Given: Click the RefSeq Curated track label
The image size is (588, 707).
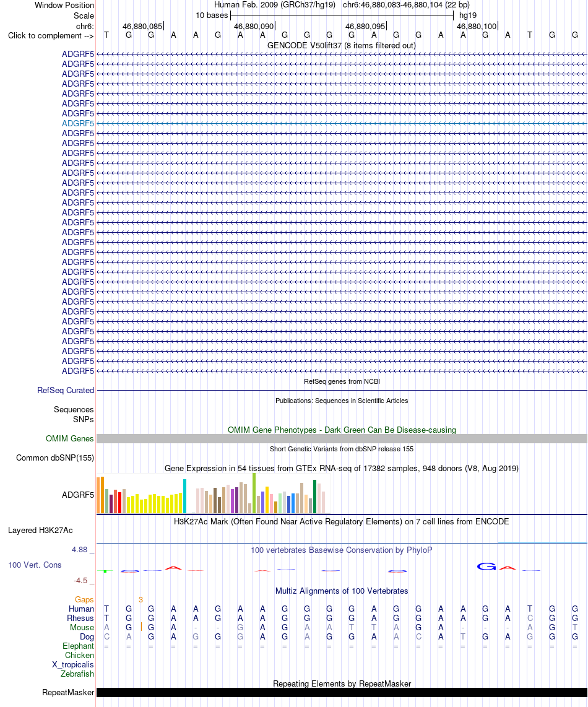Looking at the screenshot, I should [x=66, y=391].
